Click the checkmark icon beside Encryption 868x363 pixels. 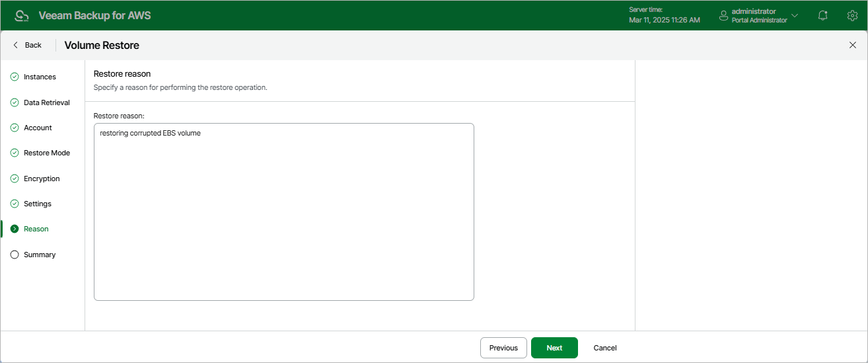pyautogui.click(x=15, y=179)
